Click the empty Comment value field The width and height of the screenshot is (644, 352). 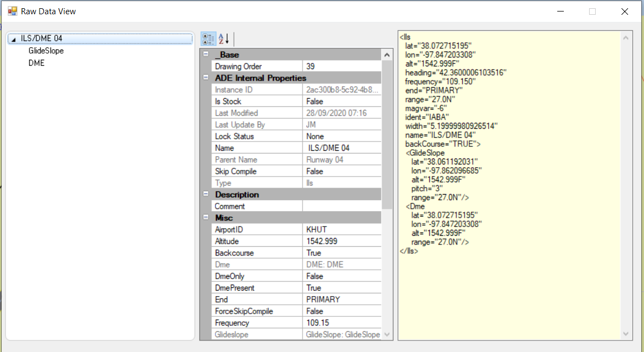click(x=341, y=206)
